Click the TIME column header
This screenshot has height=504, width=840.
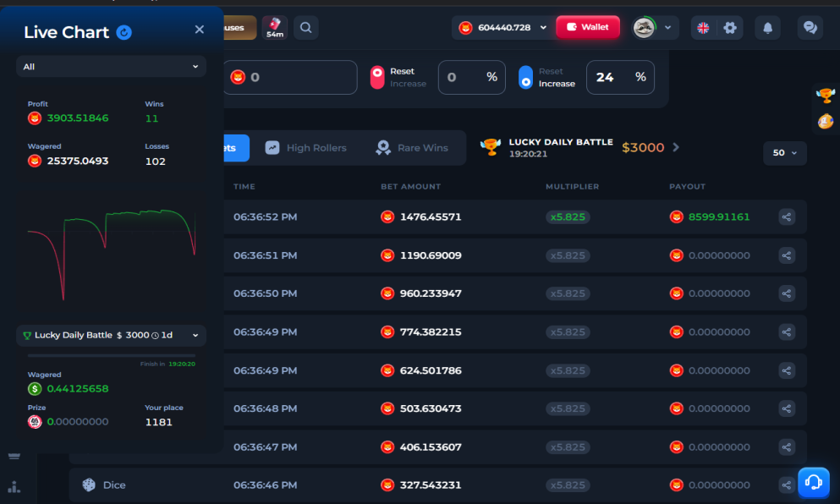244,187
